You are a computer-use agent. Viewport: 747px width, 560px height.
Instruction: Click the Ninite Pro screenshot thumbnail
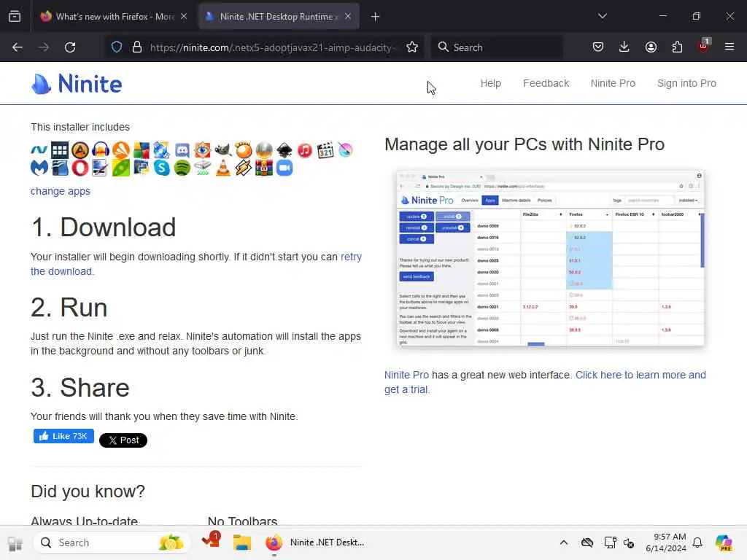coord(550,257)
